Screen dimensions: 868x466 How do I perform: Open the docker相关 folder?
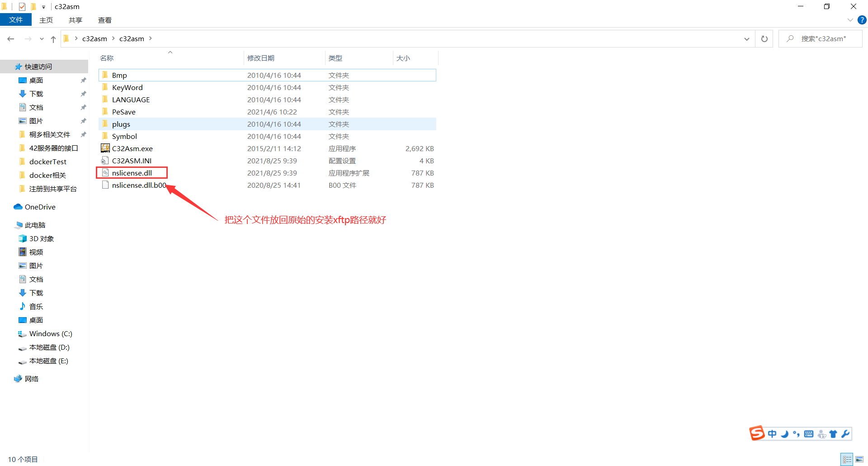48,175
